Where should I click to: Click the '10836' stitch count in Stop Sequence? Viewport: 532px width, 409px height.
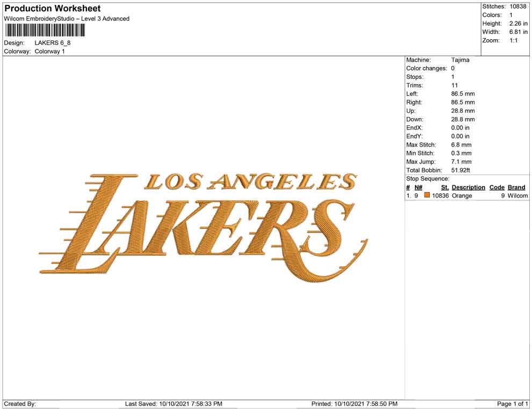440,195
